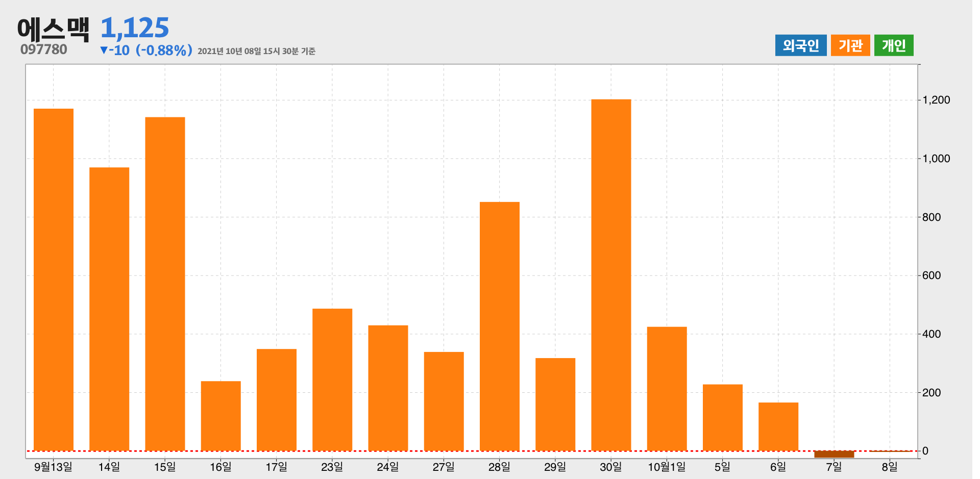Click the 9월13일 x-axis label

click(x=54, y=467)
